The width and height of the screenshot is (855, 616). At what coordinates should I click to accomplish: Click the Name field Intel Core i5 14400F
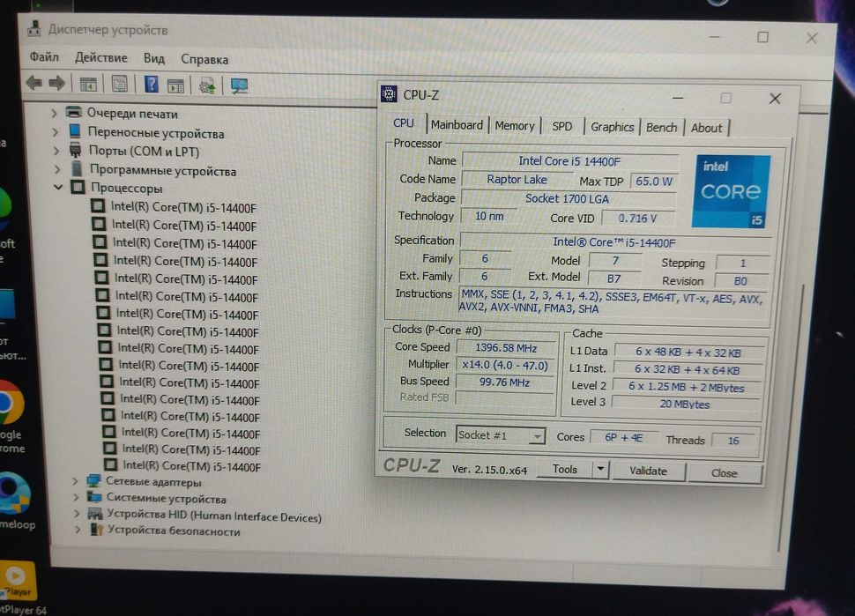coord(569,160)
